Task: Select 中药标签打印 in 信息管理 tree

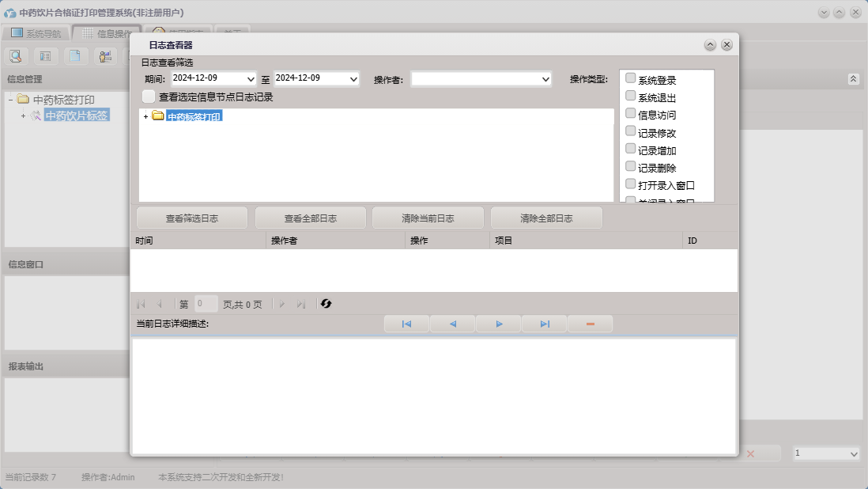Action: [x=64, y=100]
